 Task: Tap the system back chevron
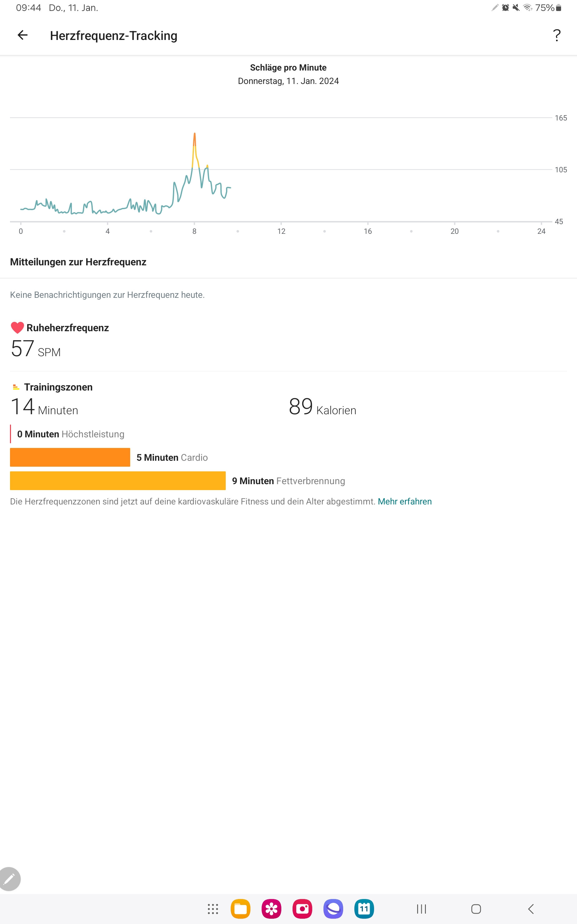(x=531, y=909)
